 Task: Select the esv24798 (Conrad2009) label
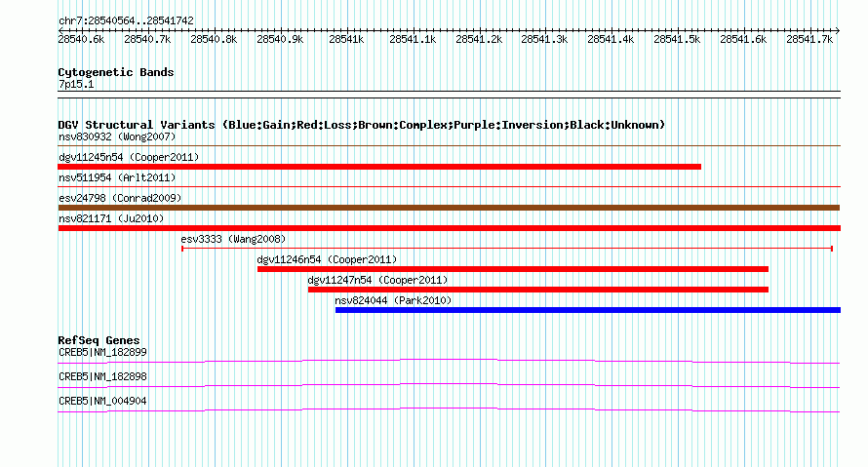tap(120, 198)
